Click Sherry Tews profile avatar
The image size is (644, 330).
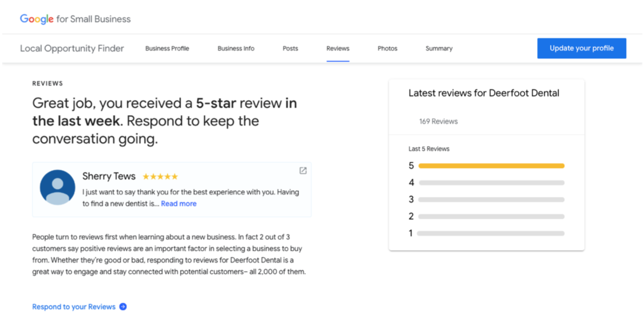point(58,187)
